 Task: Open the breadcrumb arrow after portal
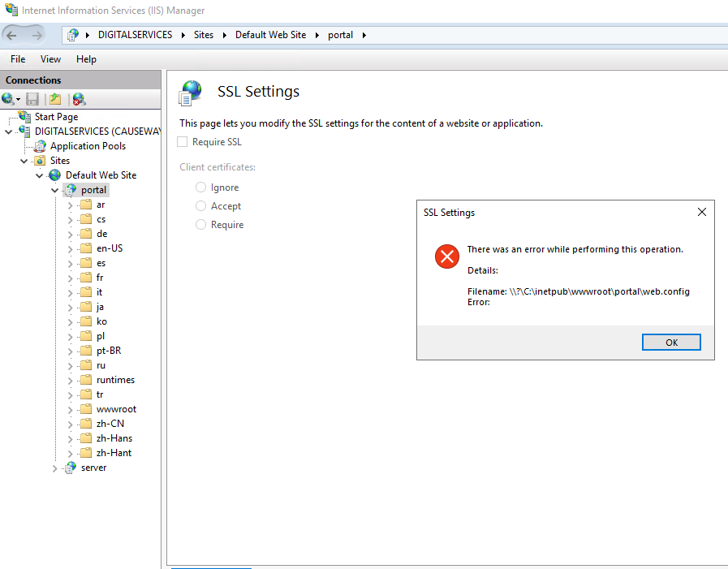[364, 35]
